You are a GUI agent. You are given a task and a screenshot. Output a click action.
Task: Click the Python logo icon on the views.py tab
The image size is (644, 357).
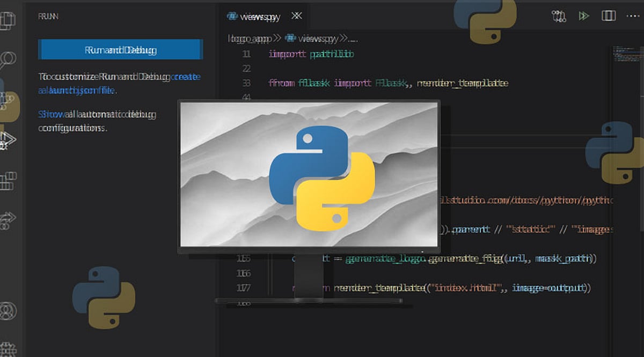[232, 17]
